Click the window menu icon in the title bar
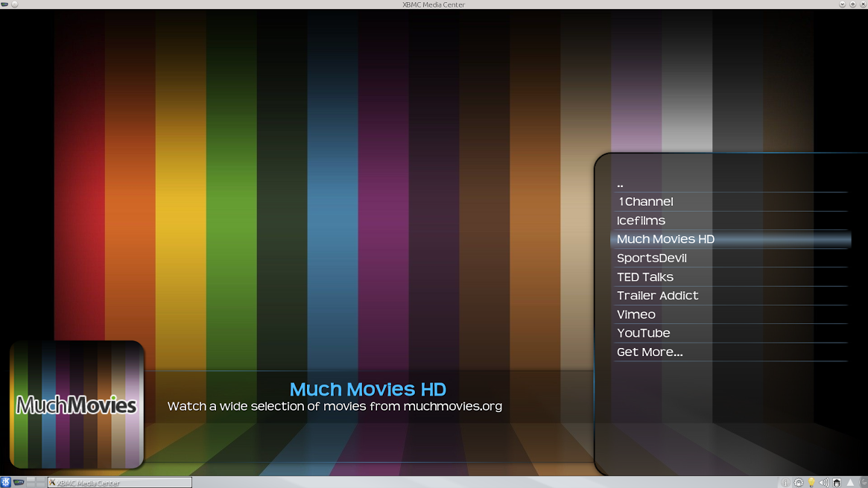Image resolution: width=868 pixels, height=488 pixels. tap(5, 4)
